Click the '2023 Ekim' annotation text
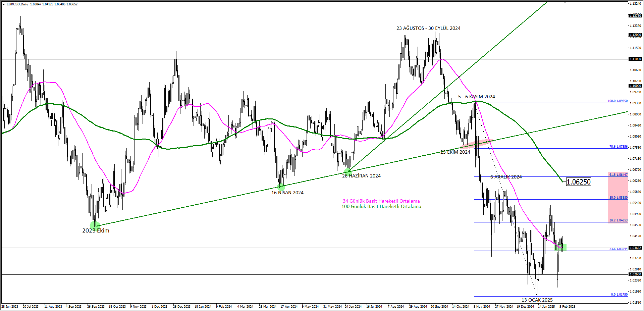Viewport: 644px width, 311px height. click(96, 230)
